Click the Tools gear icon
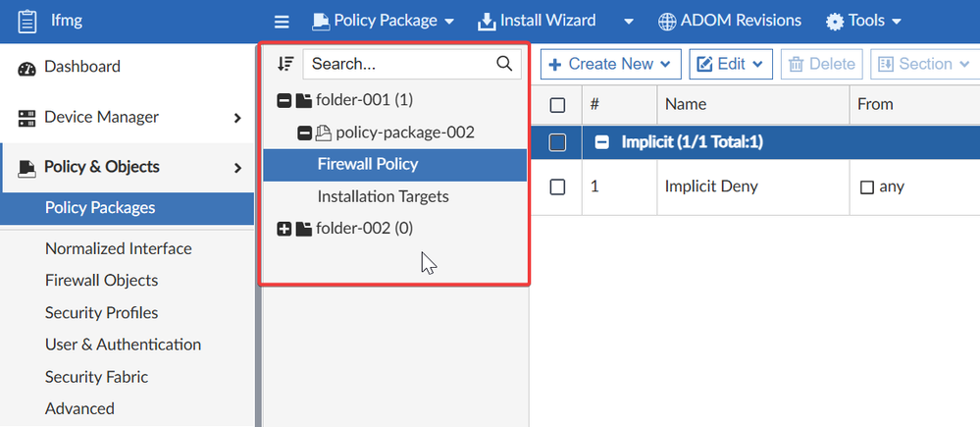 [x=835, y=21]
